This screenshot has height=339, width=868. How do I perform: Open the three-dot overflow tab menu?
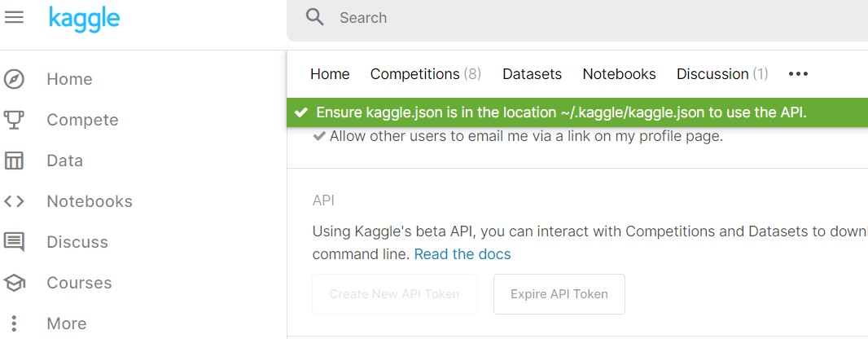tap(798, 74)
